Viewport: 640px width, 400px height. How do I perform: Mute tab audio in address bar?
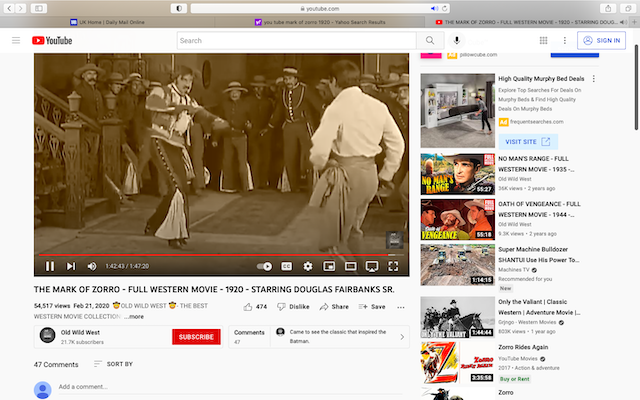tap(434, 8)
